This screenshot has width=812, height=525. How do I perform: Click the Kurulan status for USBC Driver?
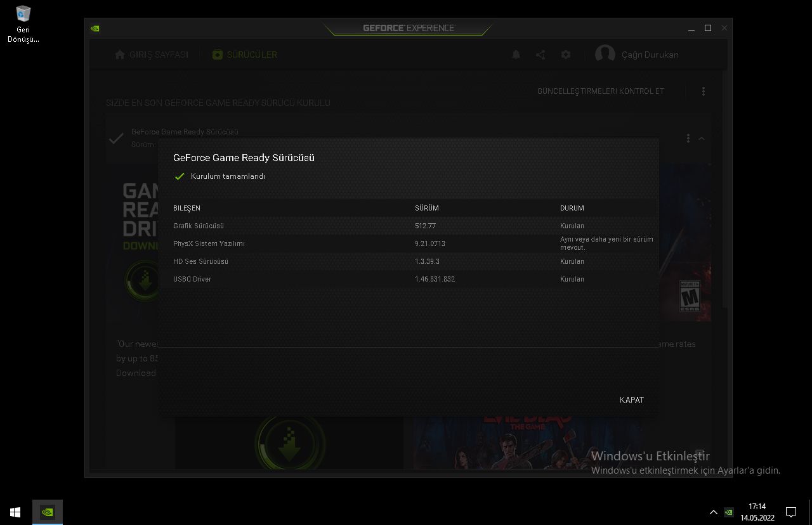coord(572,279)
